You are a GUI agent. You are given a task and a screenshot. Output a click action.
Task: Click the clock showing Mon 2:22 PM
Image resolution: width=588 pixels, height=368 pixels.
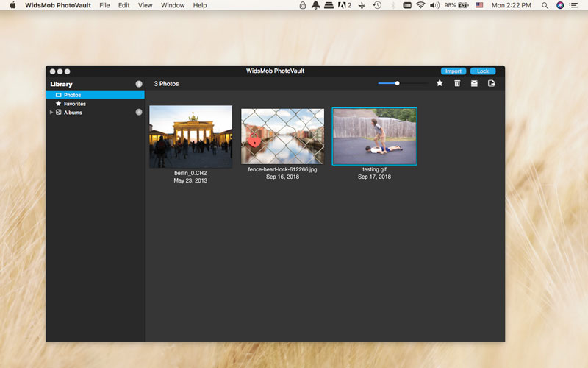point(511,5)
